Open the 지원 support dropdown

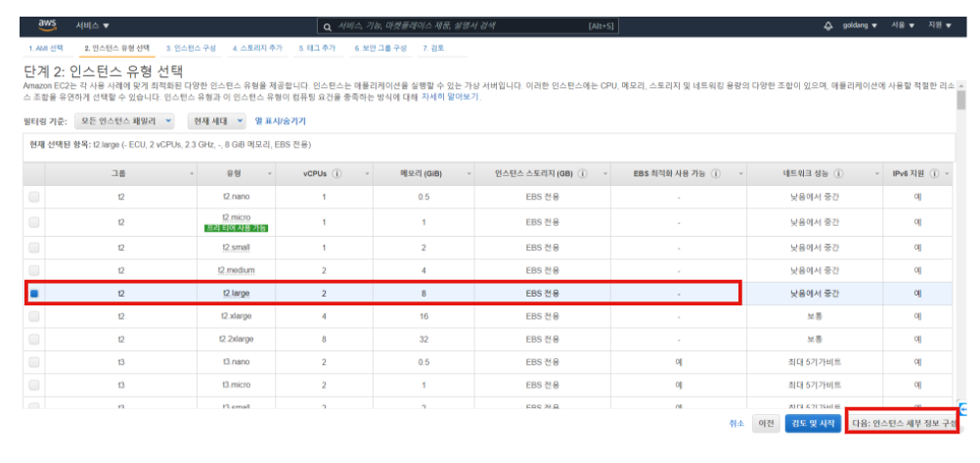coord(940,25)
